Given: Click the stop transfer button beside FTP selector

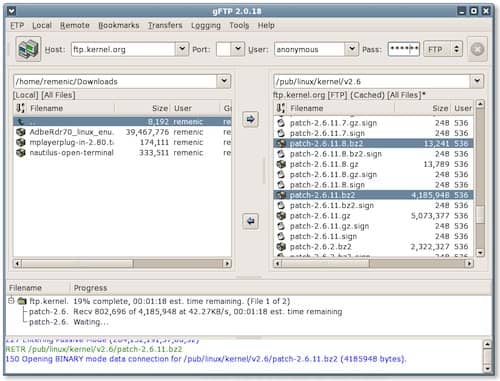Looking at the screenshot, I should pos(477,49).
